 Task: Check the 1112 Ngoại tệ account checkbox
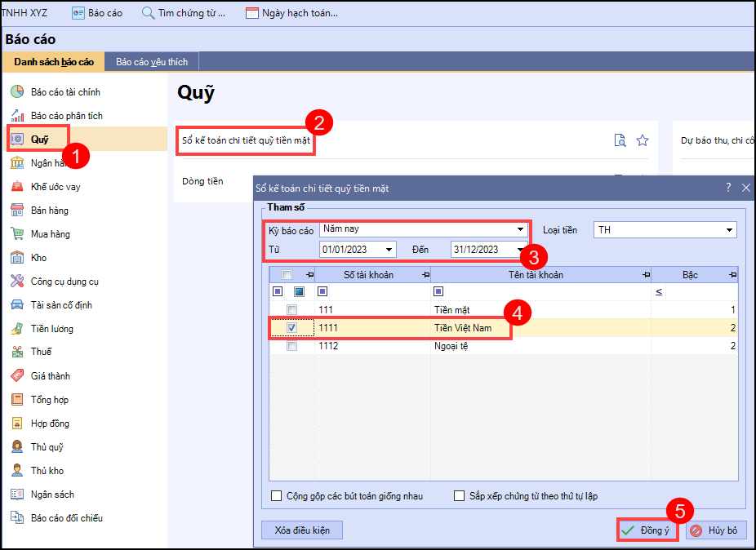pyautogui.click(x=291, y=346)
